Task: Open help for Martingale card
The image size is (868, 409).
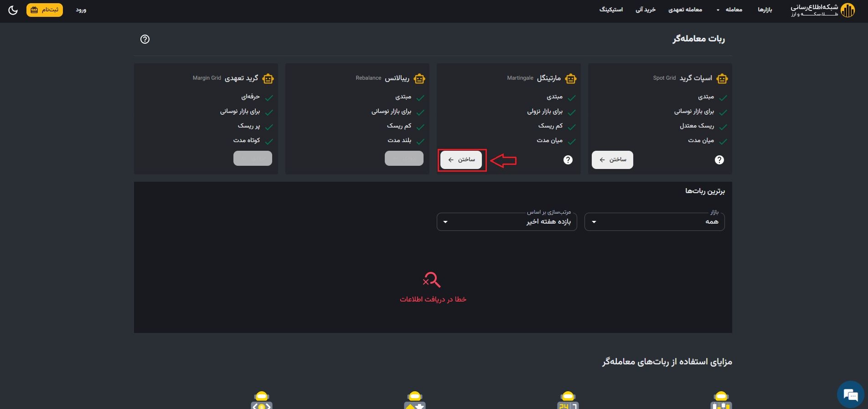Action: tap(568, 160)
